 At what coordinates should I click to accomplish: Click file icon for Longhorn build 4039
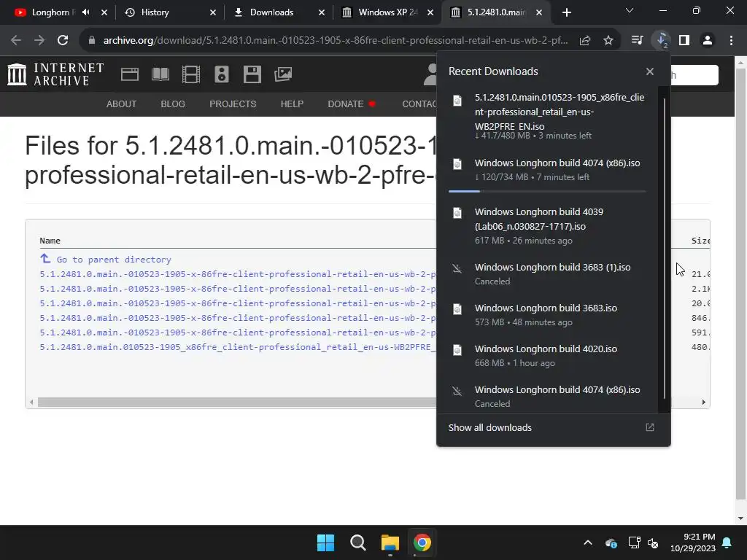[457, 213]
